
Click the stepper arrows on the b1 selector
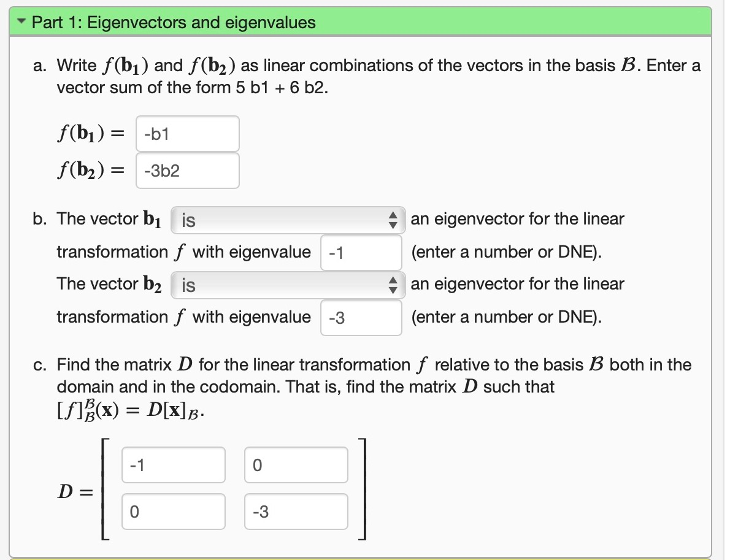[394, 220]
